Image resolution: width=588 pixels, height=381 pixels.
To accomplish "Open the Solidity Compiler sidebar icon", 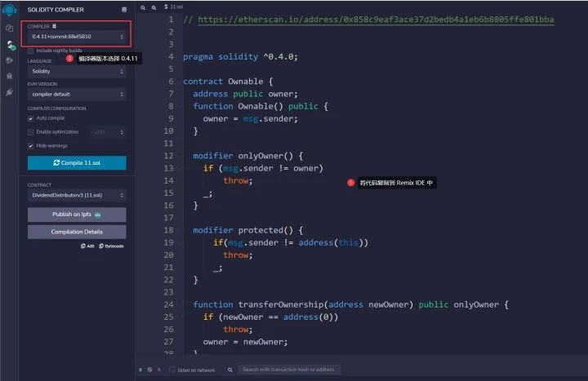I will pos(10,46).
